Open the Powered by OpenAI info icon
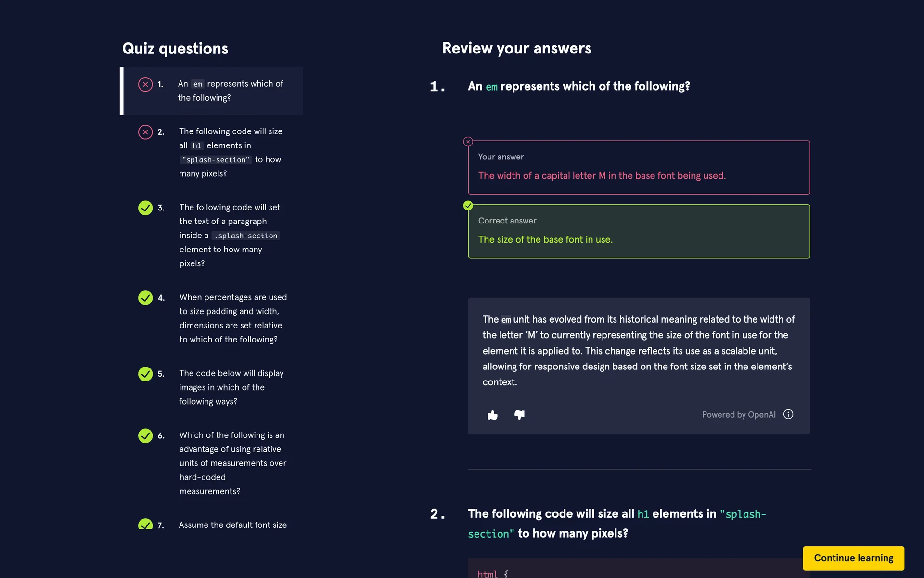This screenshot has height=578, width=924. coord(788,414)
